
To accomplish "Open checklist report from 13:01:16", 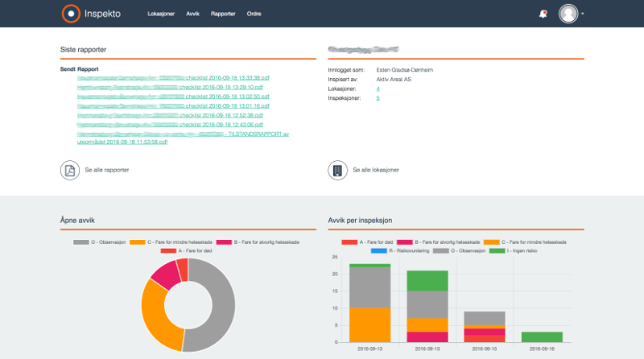I will tap(173, 106).
